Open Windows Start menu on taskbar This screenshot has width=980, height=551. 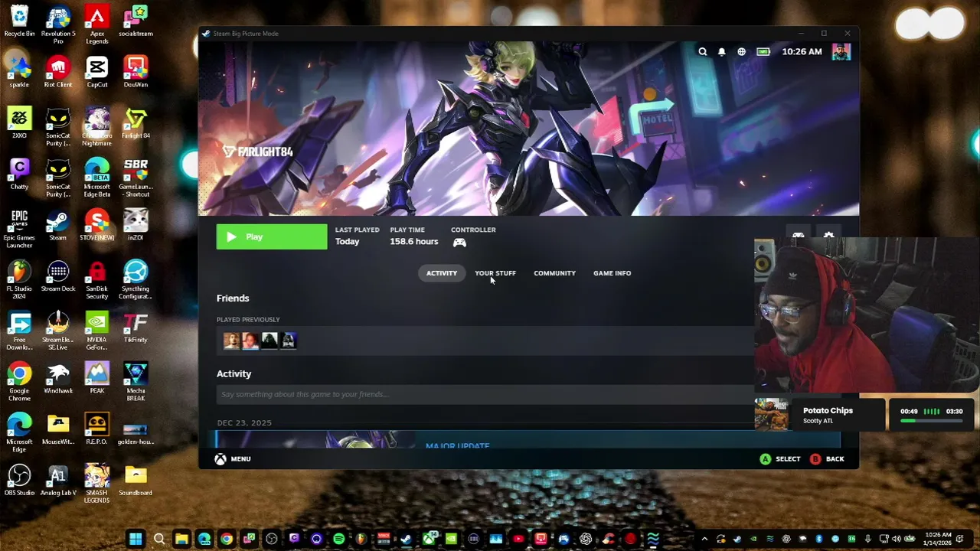tap(136, 540)
